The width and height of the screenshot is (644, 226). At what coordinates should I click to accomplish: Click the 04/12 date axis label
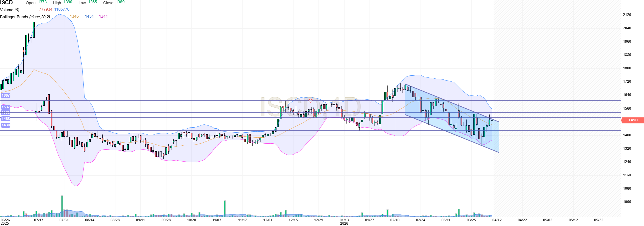(x=497, y=220)
